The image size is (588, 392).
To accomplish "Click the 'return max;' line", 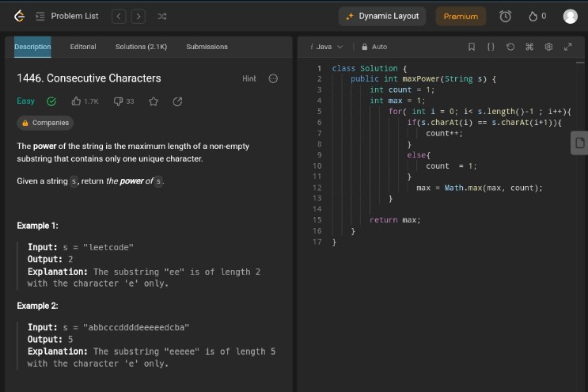I will (395, 220).
